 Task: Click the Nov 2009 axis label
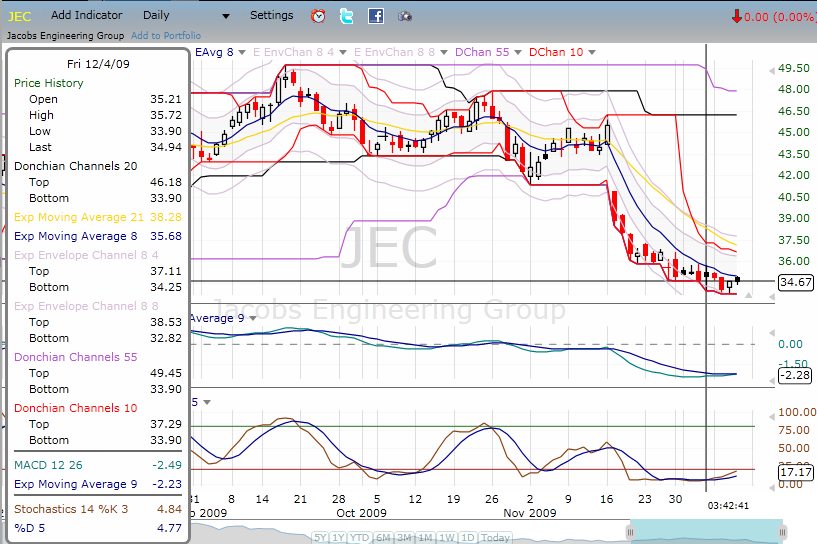pyautogui.click(x=529, y=513)
